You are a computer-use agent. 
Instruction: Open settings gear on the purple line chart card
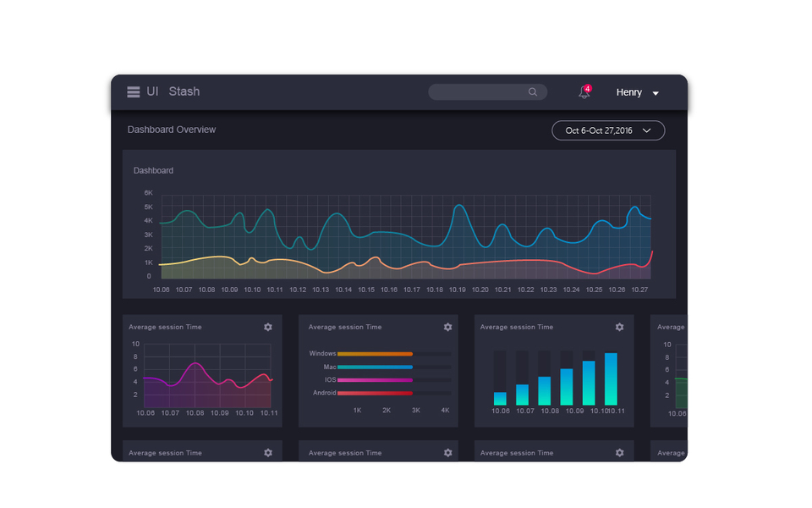pos(268,327)
